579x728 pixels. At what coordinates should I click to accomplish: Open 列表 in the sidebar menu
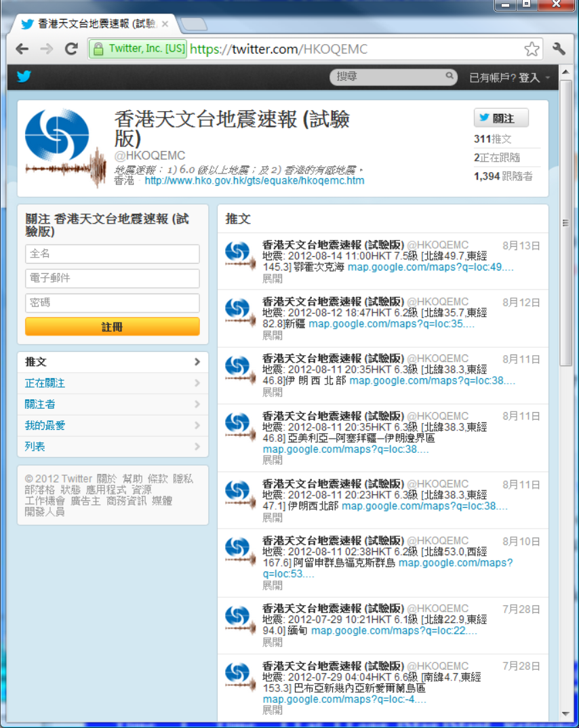tap(113, 447)
